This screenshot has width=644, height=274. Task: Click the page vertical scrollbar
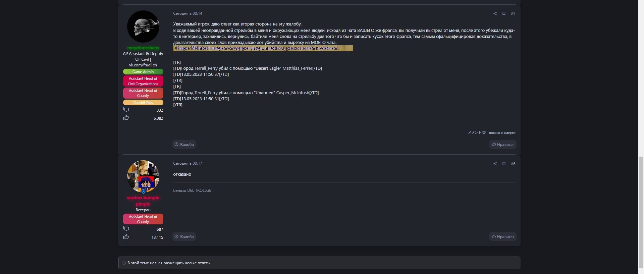(x=641, y=134)
